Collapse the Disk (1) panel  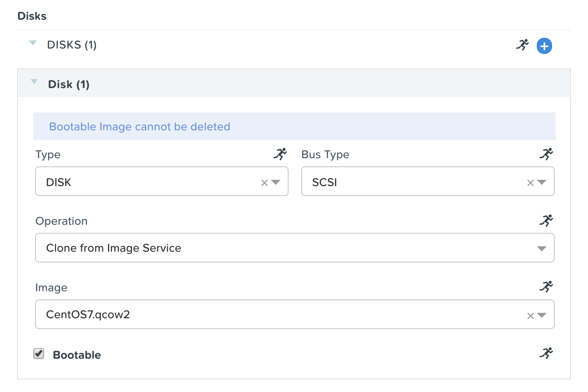tap(34, 82)
